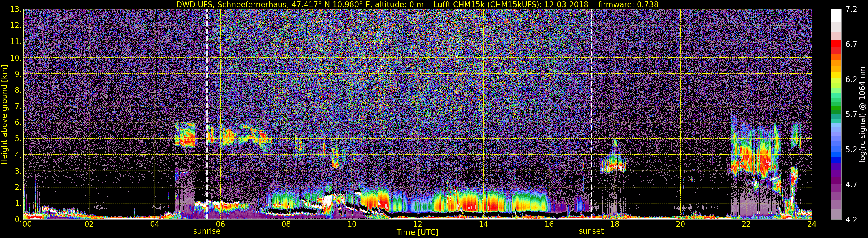
Task: Click the colorbar tick value 7.2
Action: [x=851, y=10]
